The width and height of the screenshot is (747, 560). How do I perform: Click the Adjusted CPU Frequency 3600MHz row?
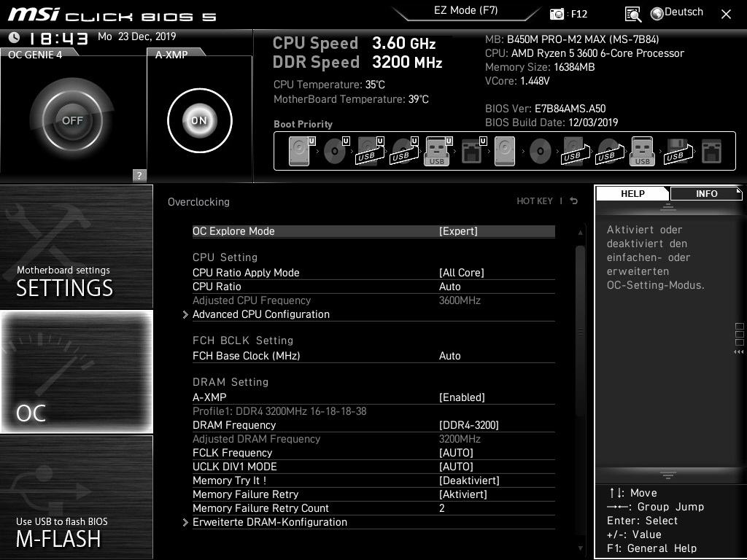373,300
